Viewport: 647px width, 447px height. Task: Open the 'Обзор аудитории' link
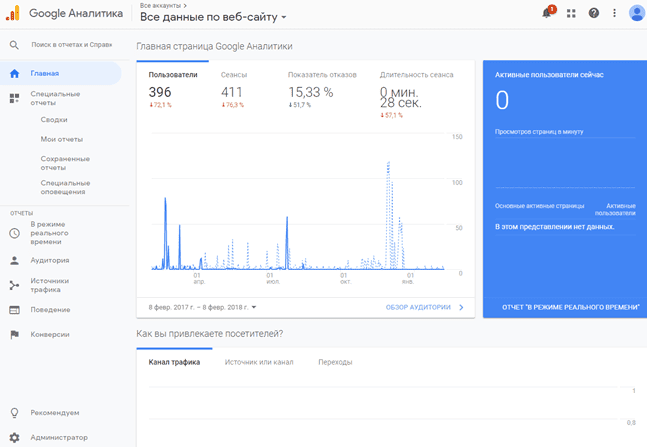click(424, 307)
